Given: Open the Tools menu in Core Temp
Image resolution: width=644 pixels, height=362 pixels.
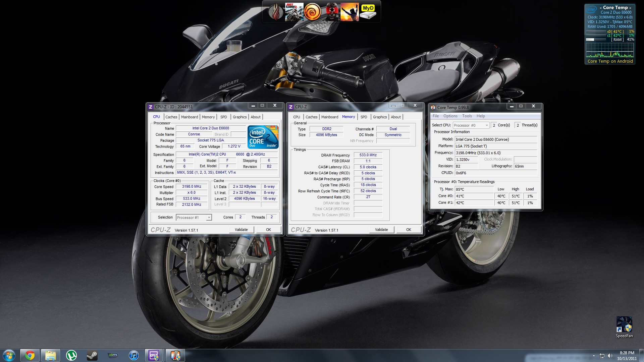Looking at the screenshot, I should coord(467,116).
